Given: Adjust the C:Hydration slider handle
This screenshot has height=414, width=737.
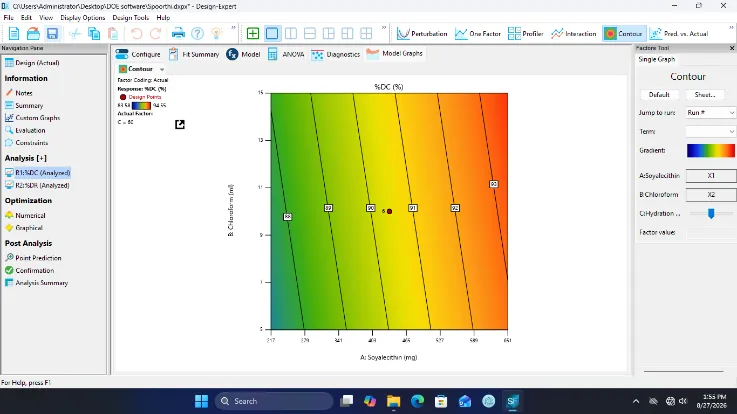Looking at the screenshot, I should pos(711,213).
